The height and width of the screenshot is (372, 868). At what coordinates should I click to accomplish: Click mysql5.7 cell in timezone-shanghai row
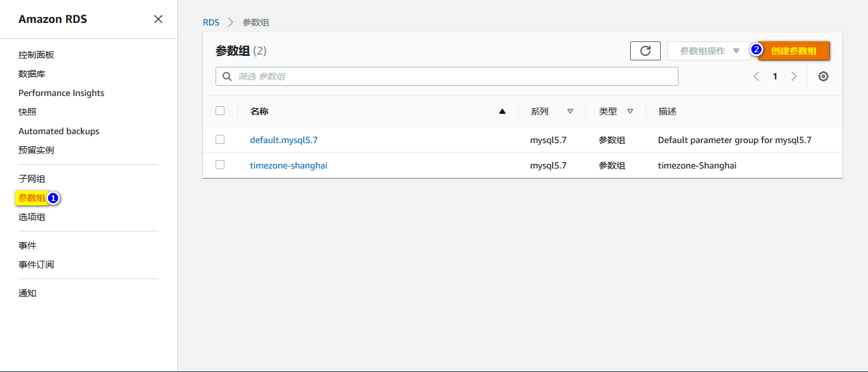[548, 165]
